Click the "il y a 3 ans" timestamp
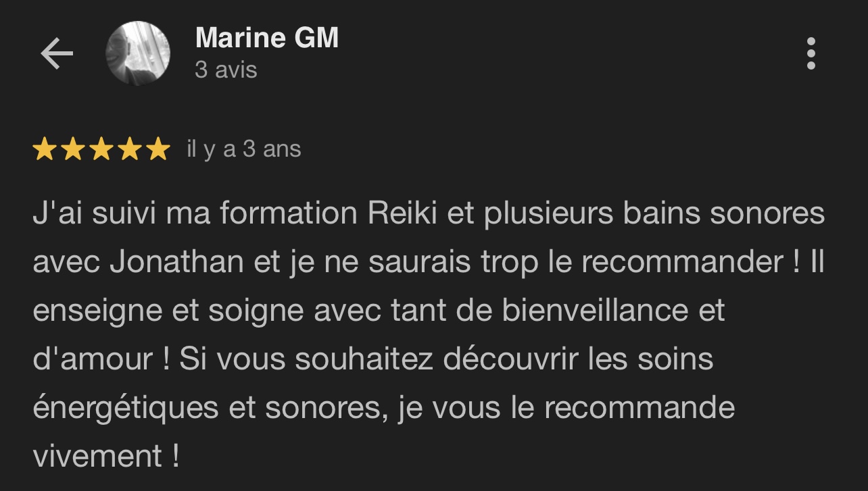 (x=243, y=149)
